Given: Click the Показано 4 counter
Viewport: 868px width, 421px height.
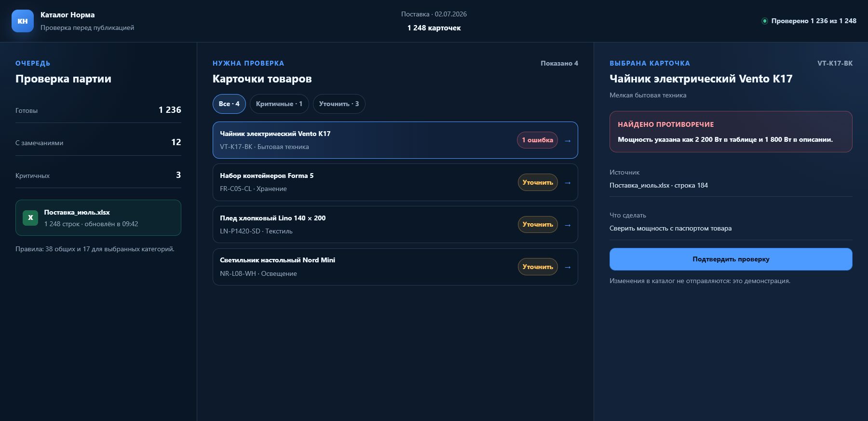Looking at the screenshot, I should pyautogui.click(x=559, y=63).
